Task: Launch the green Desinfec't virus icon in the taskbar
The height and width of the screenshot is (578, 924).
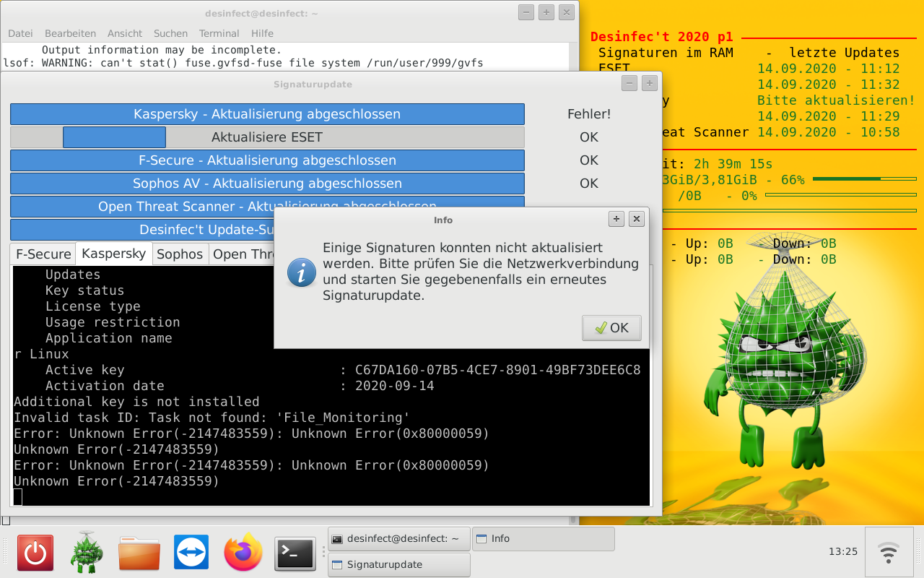Action: click(x=87, y=553)
